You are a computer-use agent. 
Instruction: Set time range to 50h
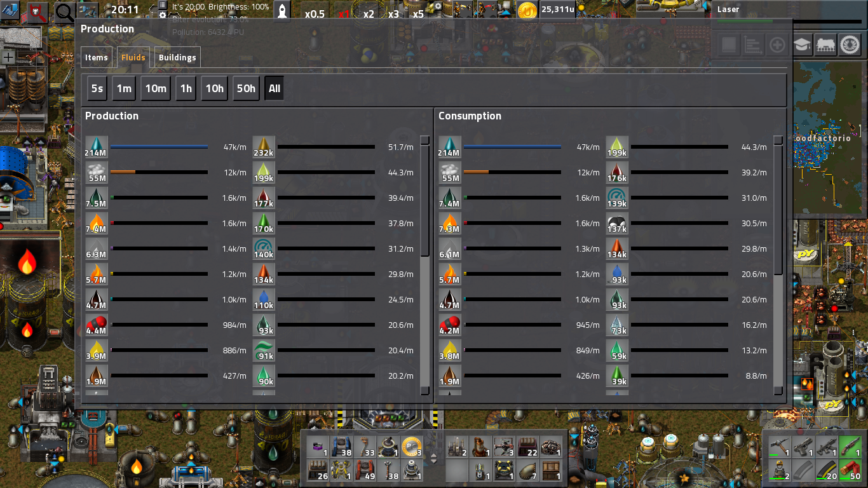[246, 88]
